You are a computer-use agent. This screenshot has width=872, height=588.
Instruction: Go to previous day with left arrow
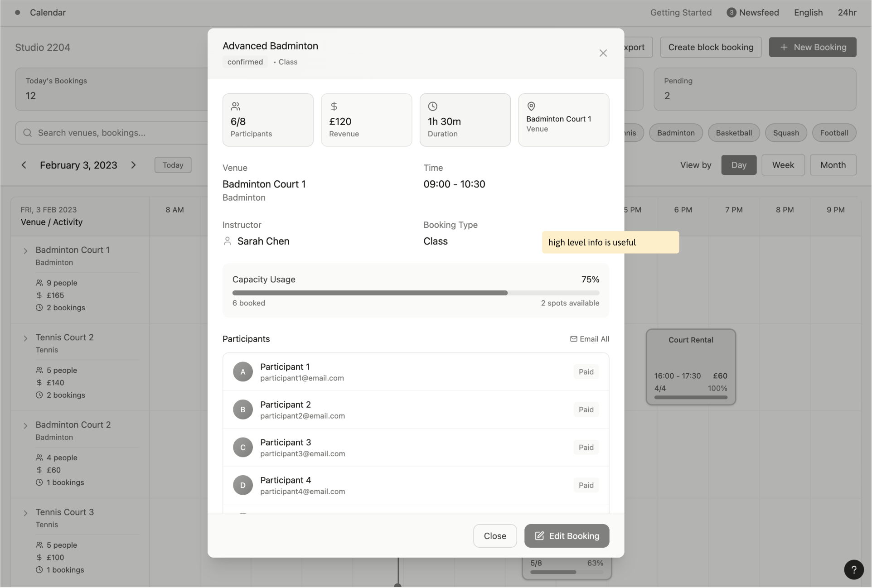pyautogui.click(x=24, y=165)
